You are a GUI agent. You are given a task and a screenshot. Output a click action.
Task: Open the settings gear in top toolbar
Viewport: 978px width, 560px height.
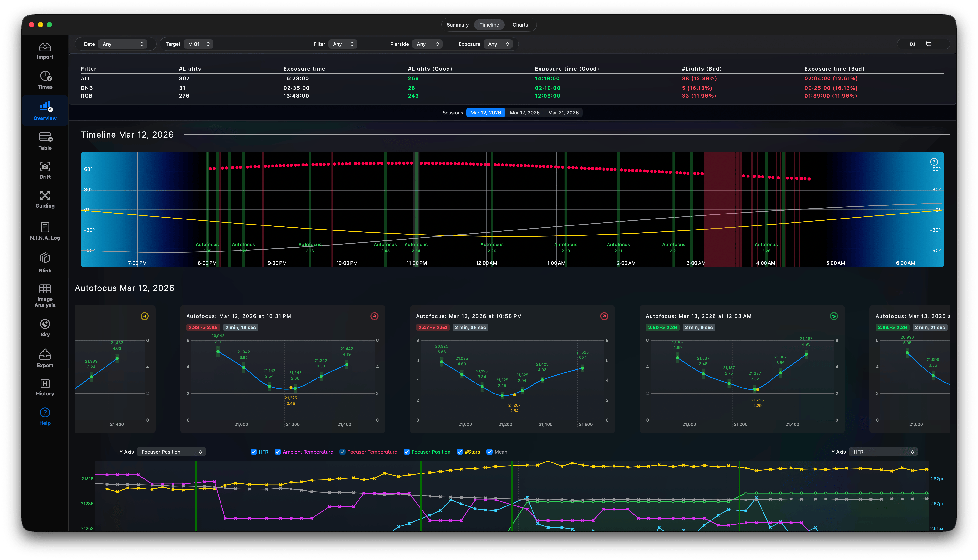(x=912, y=44)
